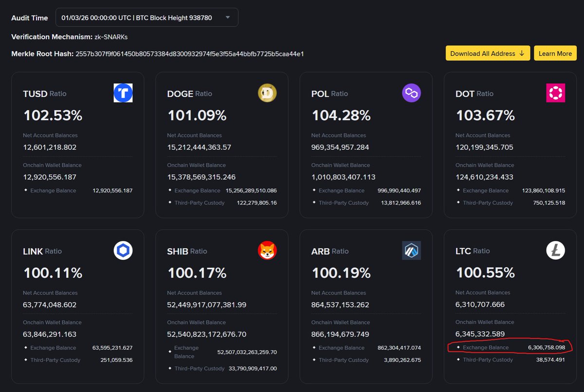Click POL exchange balance 996,990,440.497
This screenshot has height=392, width=584.
399,191
